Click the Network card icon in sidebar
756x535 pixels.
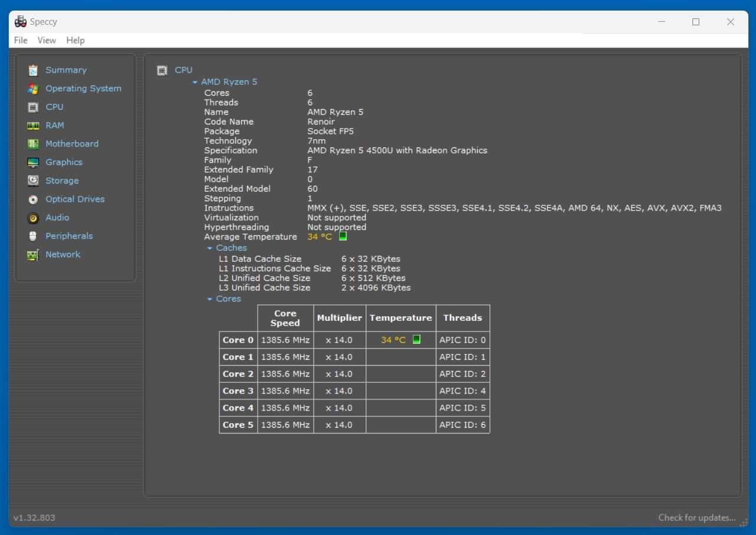[x=33, y=255]
